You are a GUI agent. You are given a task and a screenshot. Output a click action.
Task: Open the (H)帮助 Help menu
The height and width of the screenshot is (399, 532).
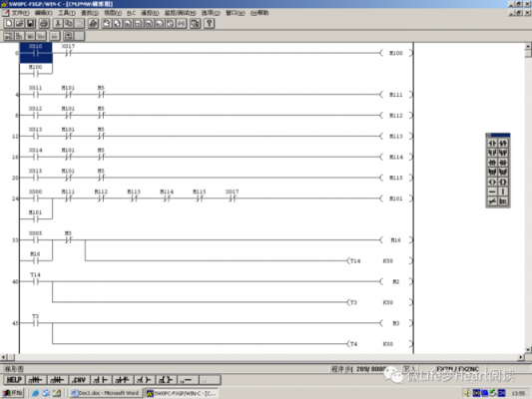pyautogui.click(x=260, y=13)
